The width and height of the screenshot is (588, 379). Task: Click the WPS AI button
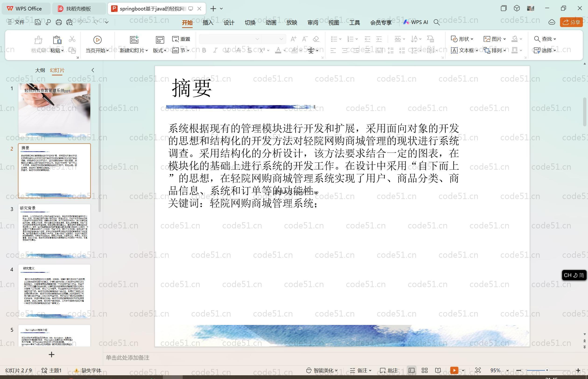pos(416,22)
